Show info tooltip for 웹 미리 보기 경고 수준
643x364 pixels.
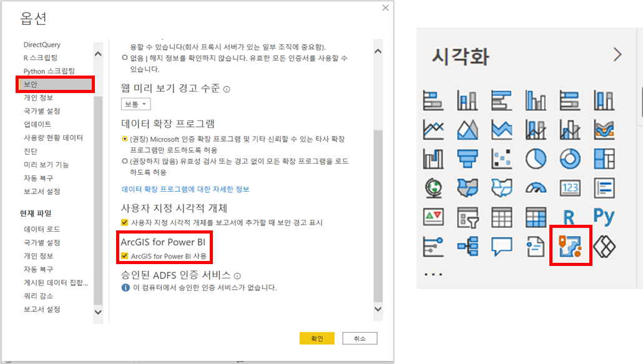227,89
